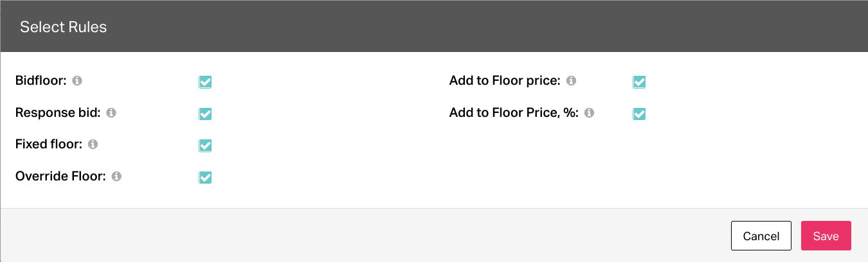Disable the Fixed floor checkbox
Image resolution: width=868 pixels, height=262 pixels.
click(205, 146)
